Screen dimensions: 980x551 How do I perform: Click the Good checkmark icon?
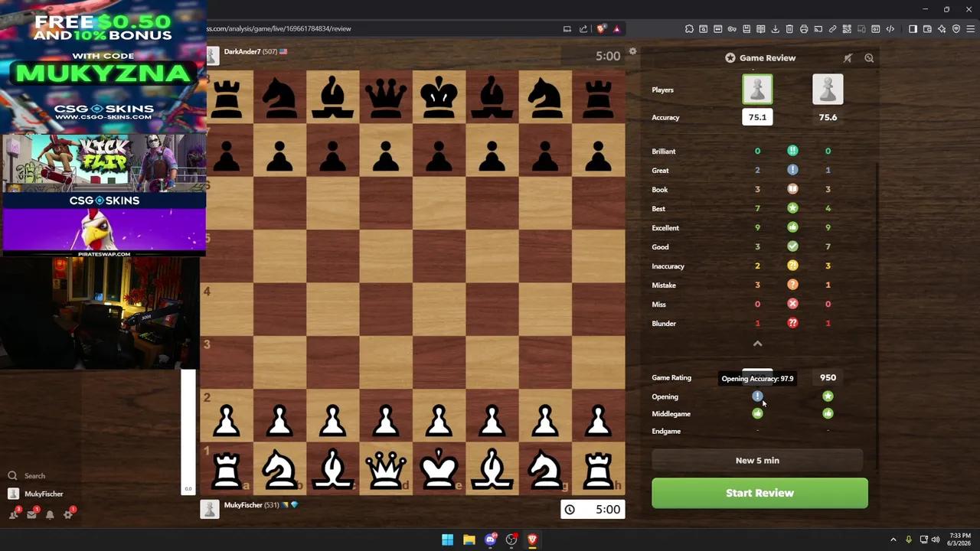point(792,246)
